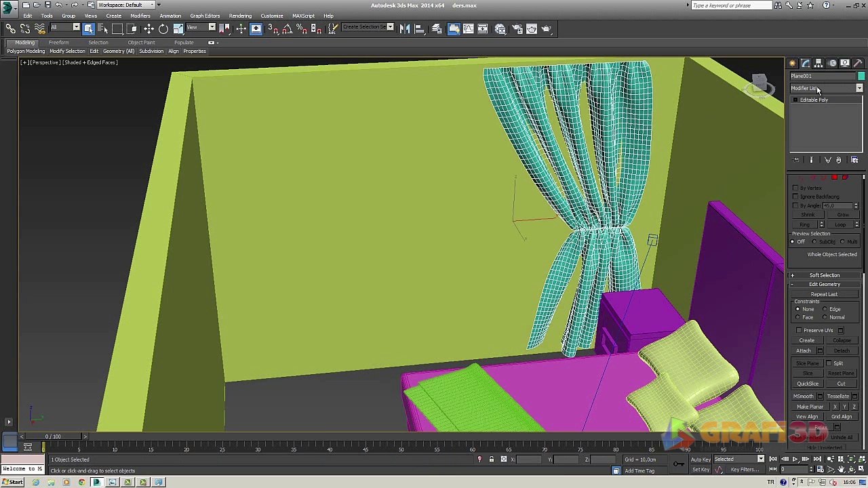Click the Align tool icon
This screenshot has height=488, width=868.
(420, 28)
